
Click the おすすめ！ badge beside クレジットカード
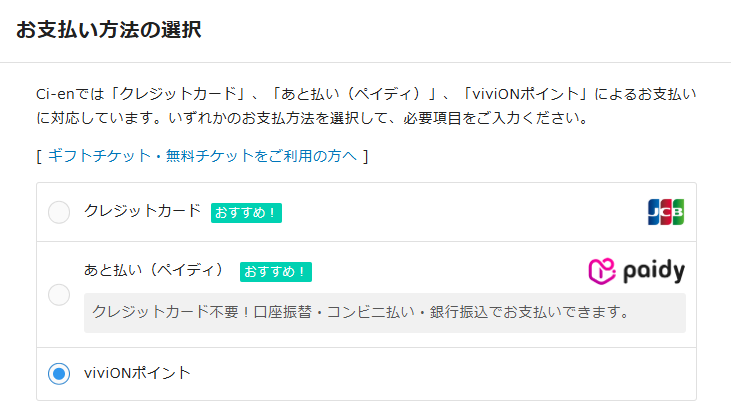(x=246, y=212)
